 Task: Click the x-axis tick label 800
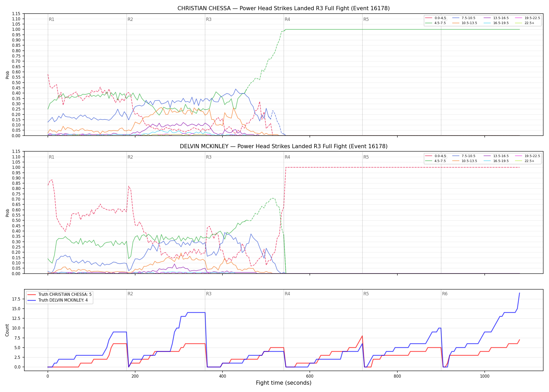click(x=397, y=376)
